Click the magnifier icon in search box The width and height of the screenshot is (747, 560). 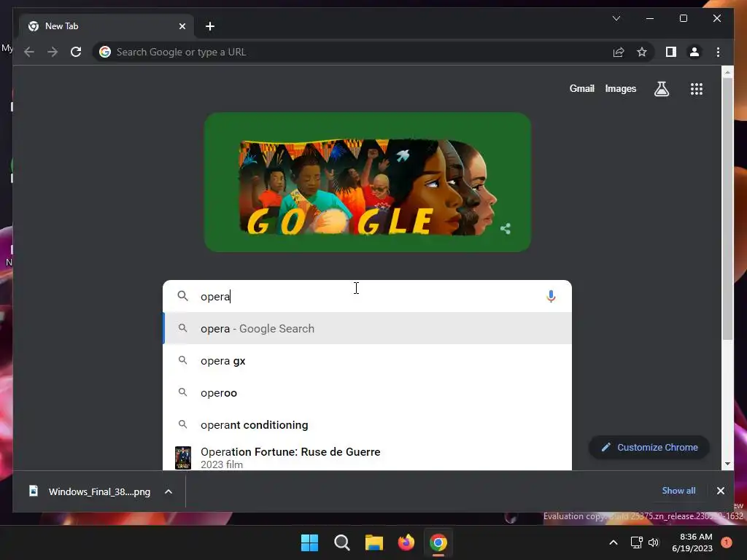[x=182, y=296]
